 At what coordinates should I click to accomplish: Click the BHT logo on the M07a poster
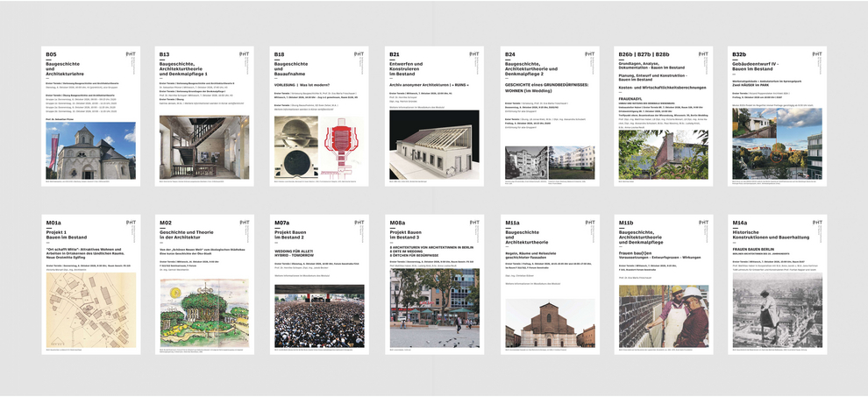pyautogui.click(x=359, y=223)
